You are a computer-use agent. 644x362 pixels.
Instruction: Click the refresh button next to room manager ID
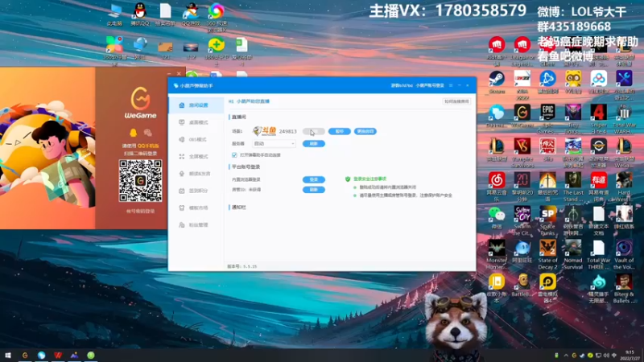[314, 190]
